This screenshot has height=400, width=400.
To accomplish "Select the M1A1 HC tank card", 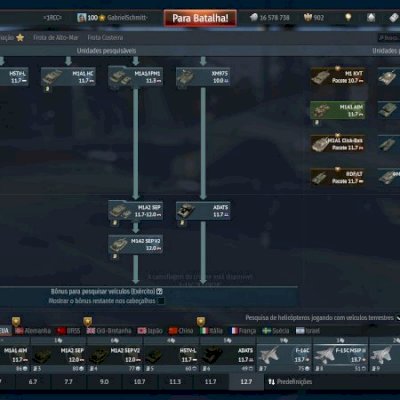I will click(x=68, y=77).
